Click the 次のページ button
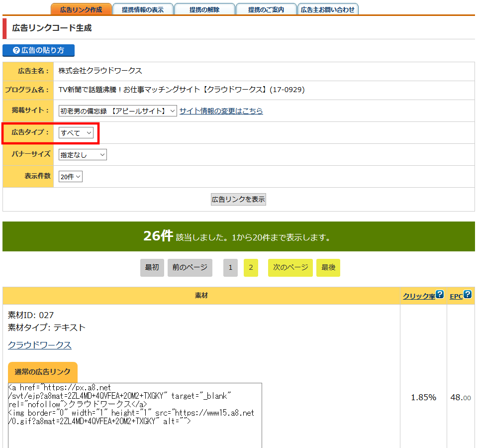Viewport: 477px width, 448px height. coord(290,267)
